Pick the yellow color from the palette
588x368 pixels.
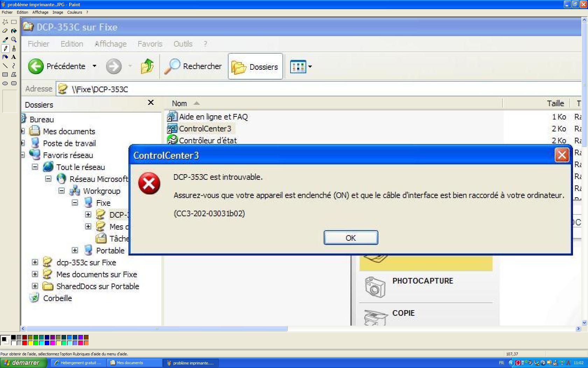tap(30, 343)
